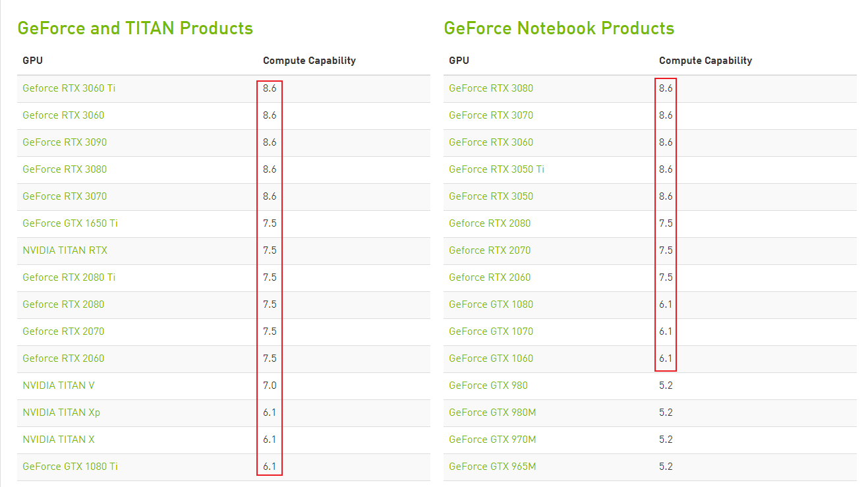The width and height of the screenshot is (868, 487).
Task: Open Geforce RTX 3060 in the GeForce and TITAN table
Action: click(63, 115)
